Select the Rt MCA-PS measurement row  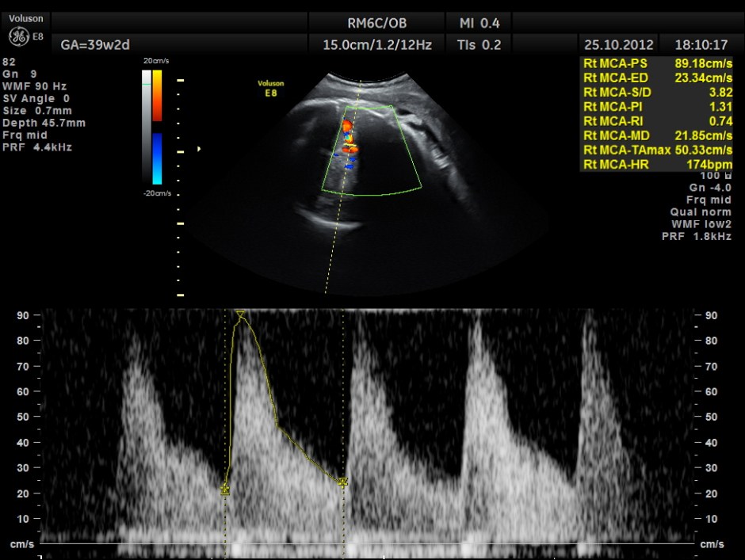pos(657,63)
